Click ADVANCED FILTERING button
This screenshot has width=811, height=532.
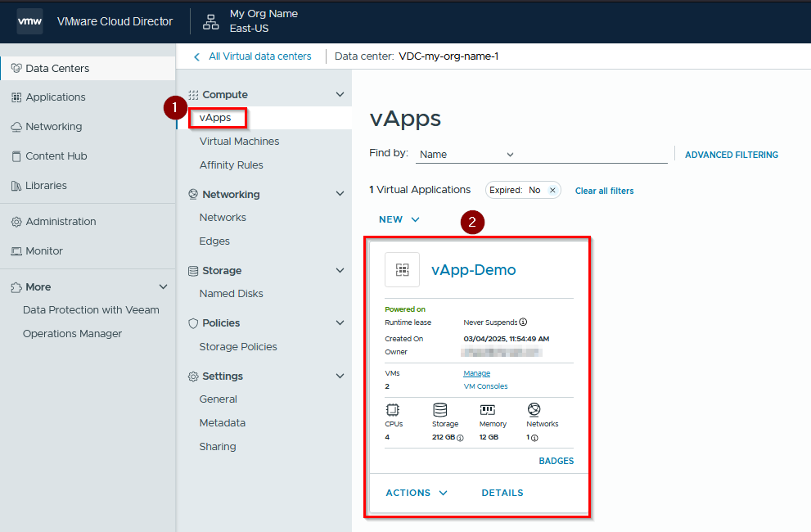click(732, 155)
